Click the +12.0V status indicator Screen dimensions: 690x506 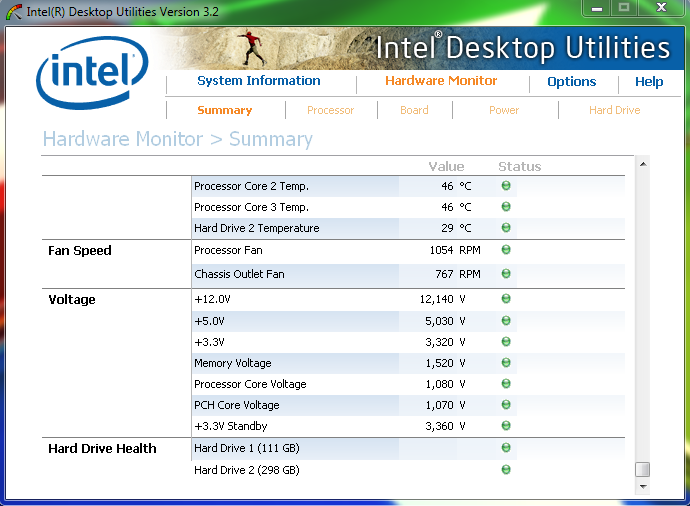[x=506, y=299]
